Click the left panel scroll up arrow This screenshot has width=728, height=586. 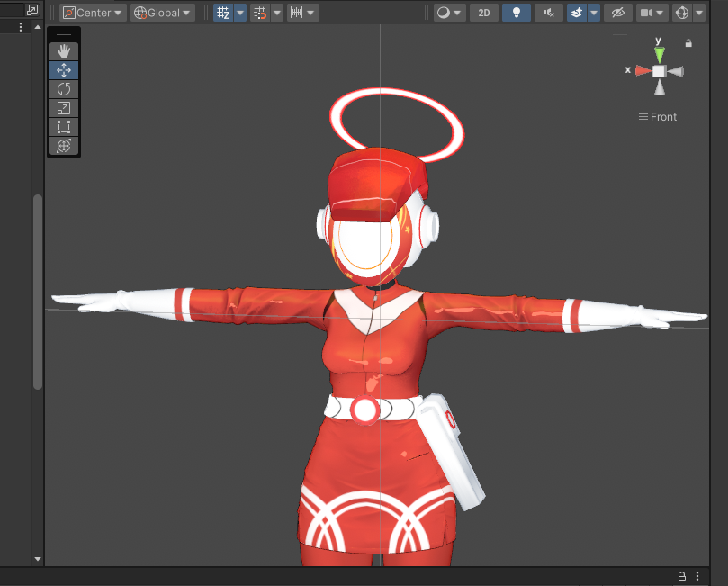point(38,27)
